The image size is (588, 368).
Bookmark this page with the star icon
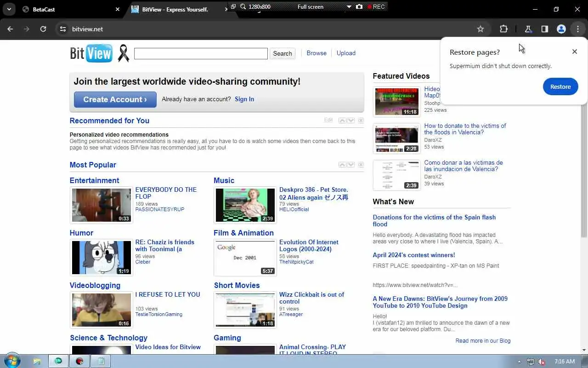[x=481, y=29]
